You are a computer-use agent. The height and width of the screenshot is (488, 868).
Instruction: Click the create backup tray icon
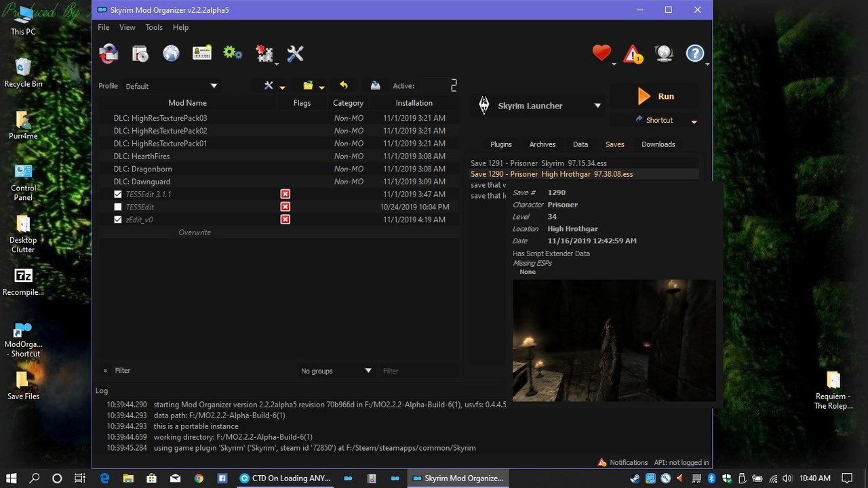(x=375, y=85)
